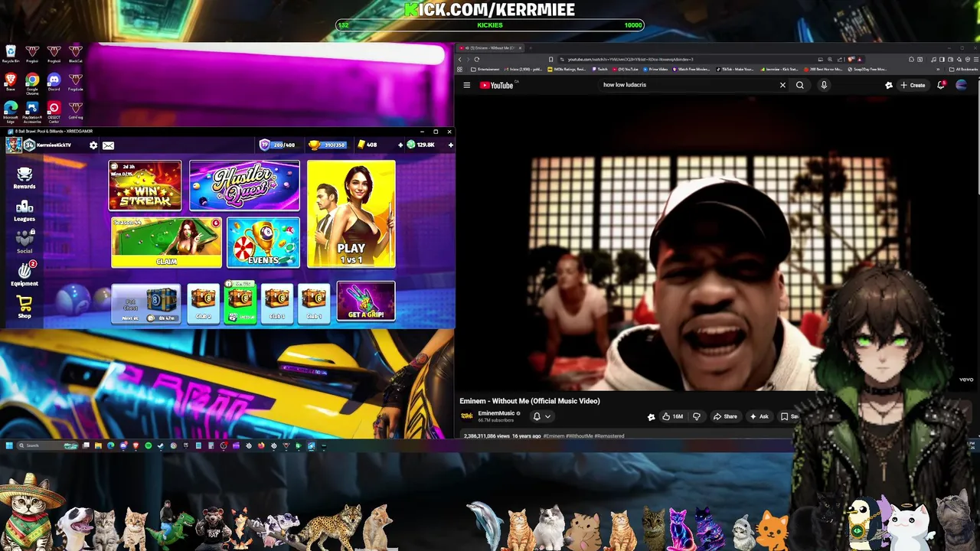Image resolution: width=980 pixels, height=551 pixels.
Task: Click the #WithoutMe hashtag link
Action: tap(580, 436)
